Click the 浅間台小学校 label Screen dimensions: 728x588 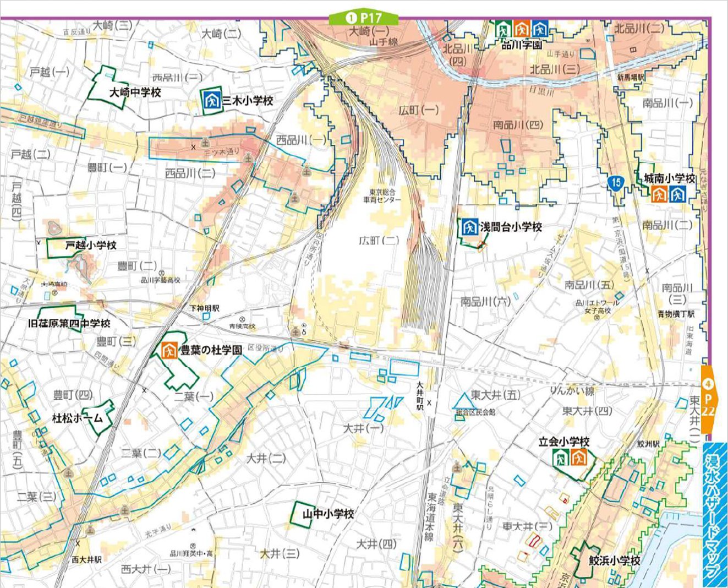click(x=511, y=226)
